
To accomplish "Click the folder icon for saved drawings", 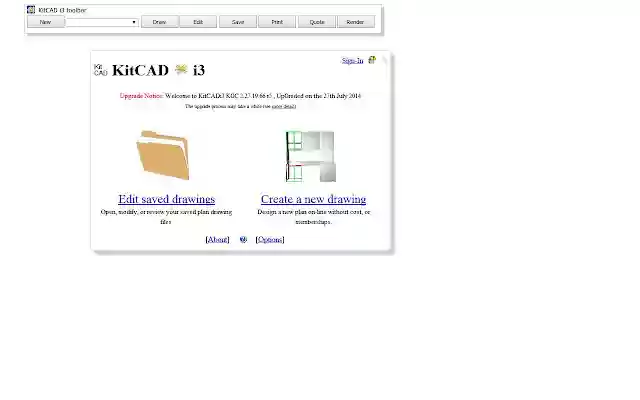I will pos(163,155).
